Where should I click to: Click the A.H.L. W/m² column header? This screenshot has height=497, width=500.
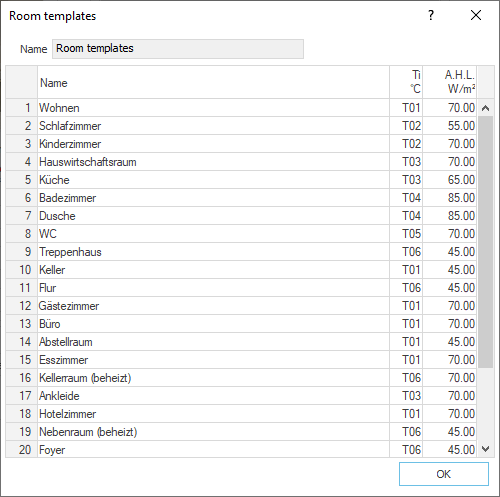450,82
